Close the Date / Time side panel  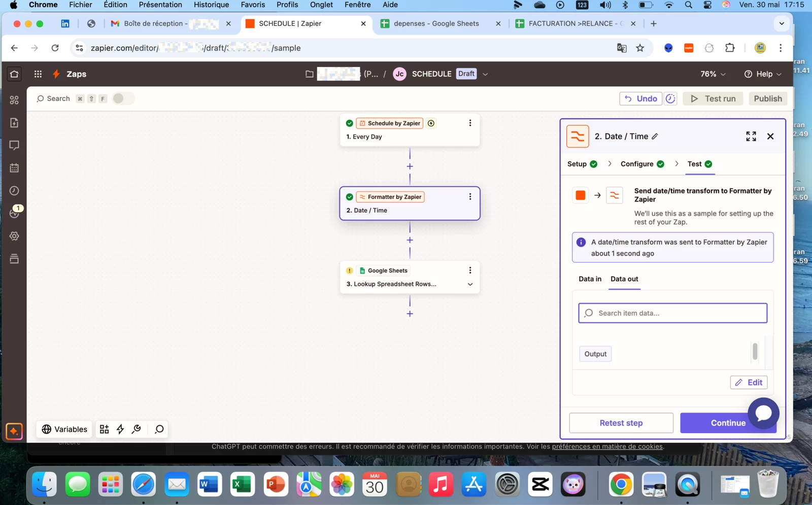[x=770, y=136]
